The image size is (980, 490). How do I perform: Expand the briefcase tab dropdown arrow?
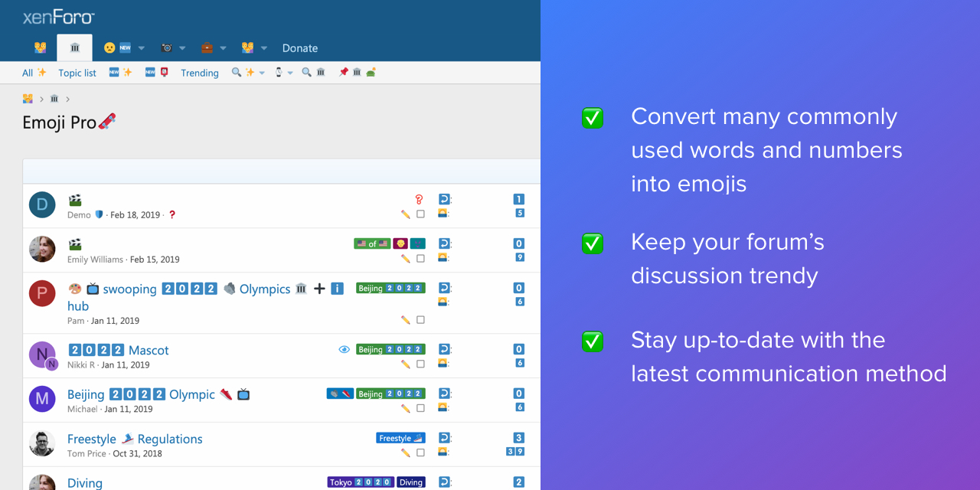click(x=223, y=48)
